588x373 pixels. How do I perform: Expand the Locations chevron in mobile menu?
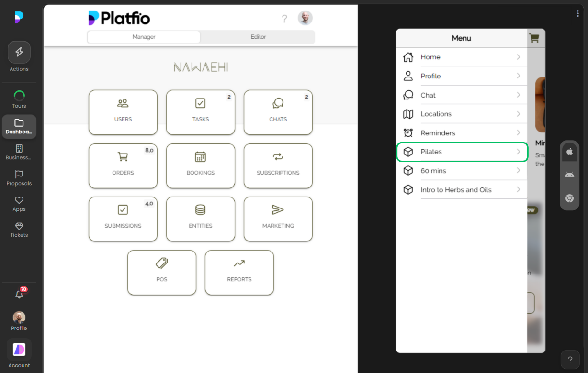point(519,114)
